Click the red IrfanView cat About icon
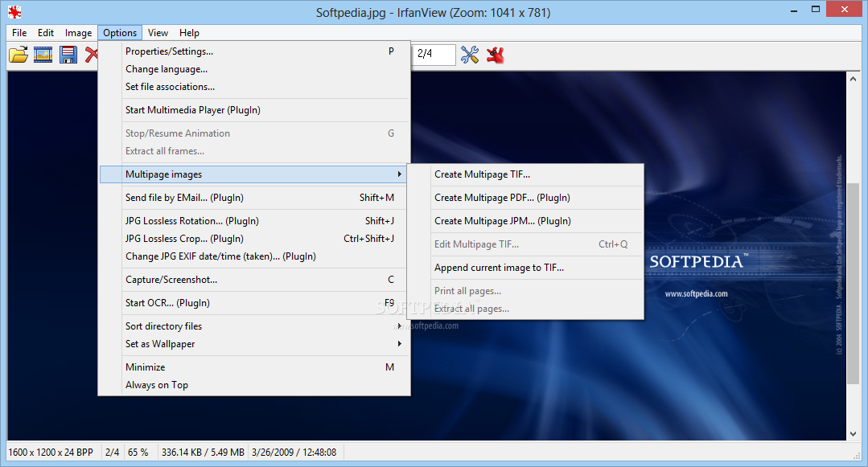 (x=496, y=54)
